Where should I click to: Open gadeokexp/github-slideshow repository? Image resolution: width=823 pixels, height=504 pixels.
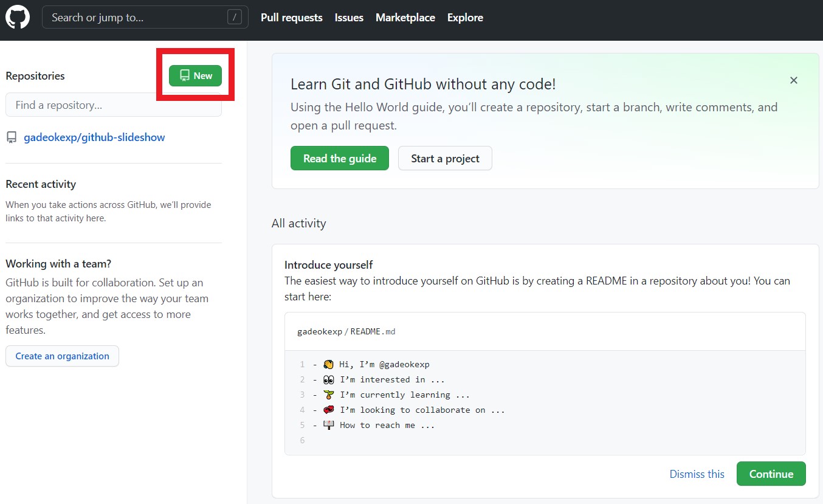[x=94, y=137]
